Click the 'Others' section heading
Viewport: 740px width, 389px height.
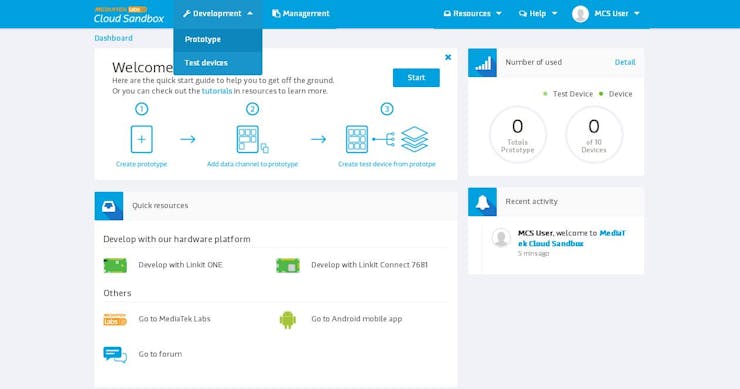tap(118, 293)
